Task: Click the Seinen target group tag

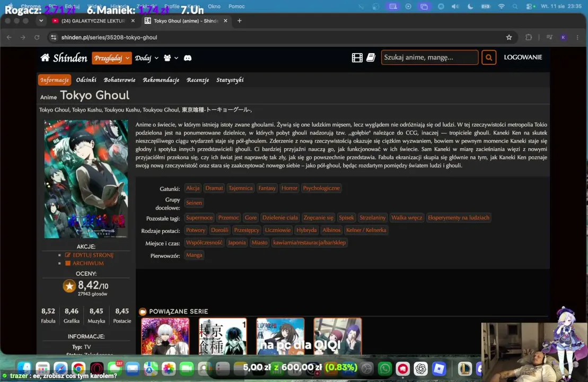Action: (x=194, y=203)
